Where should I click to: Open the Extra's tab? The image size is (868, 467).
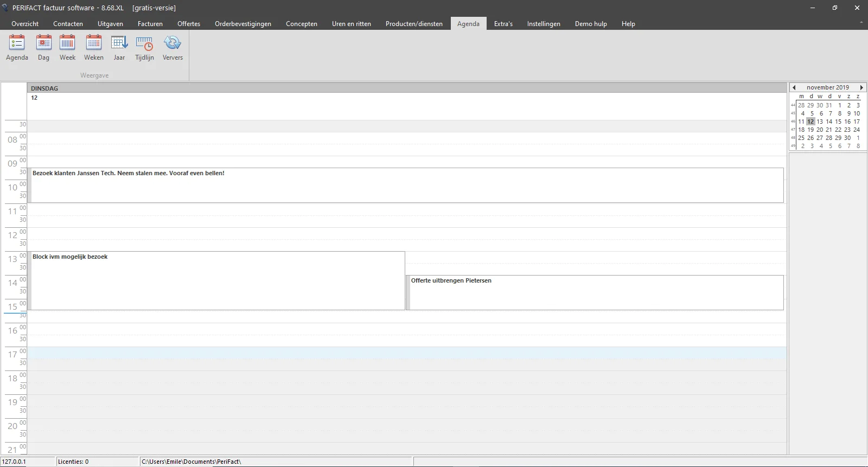pos(503,24)
